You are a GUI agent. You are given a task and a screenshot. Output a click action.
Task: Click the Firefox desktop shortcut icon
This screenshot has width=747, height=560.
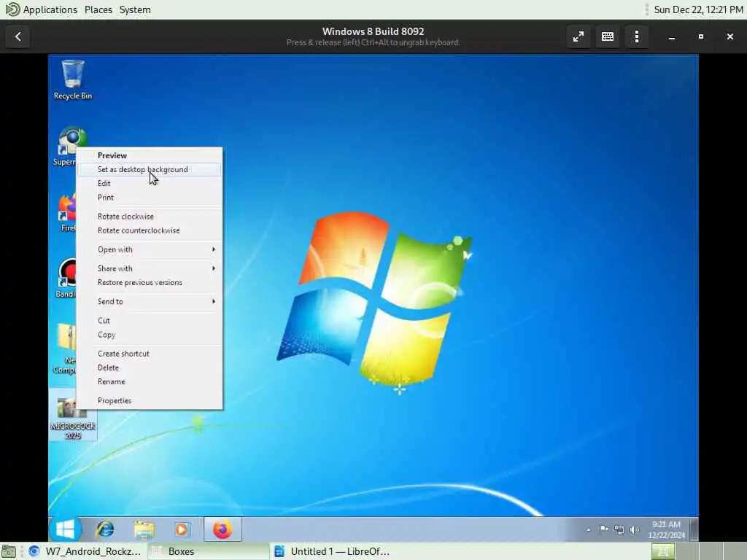click(67, 212)
